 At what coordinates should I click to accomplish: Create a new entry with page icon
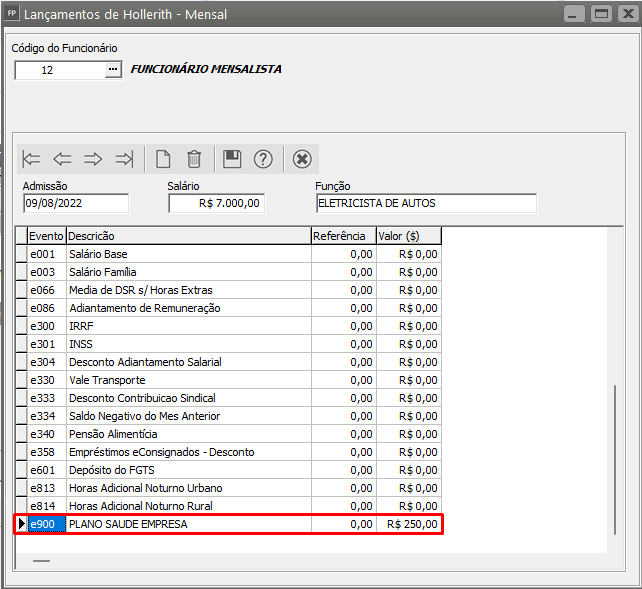[163, 159]
